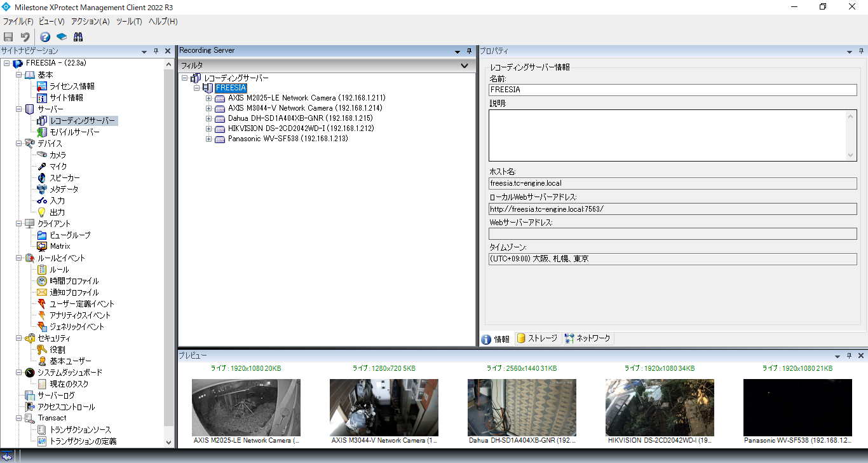868x463 pixels.
Task: Collapse the ルールとイベント node
Action: pyautogui.click(x=18, y=258)
